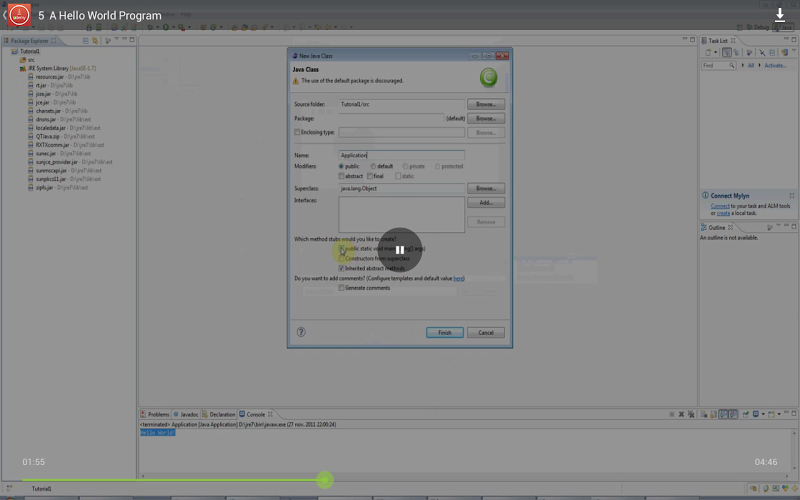Click Link with Editor icon in Package Explorer
The image size is (800, 500).
coord(94,41)
